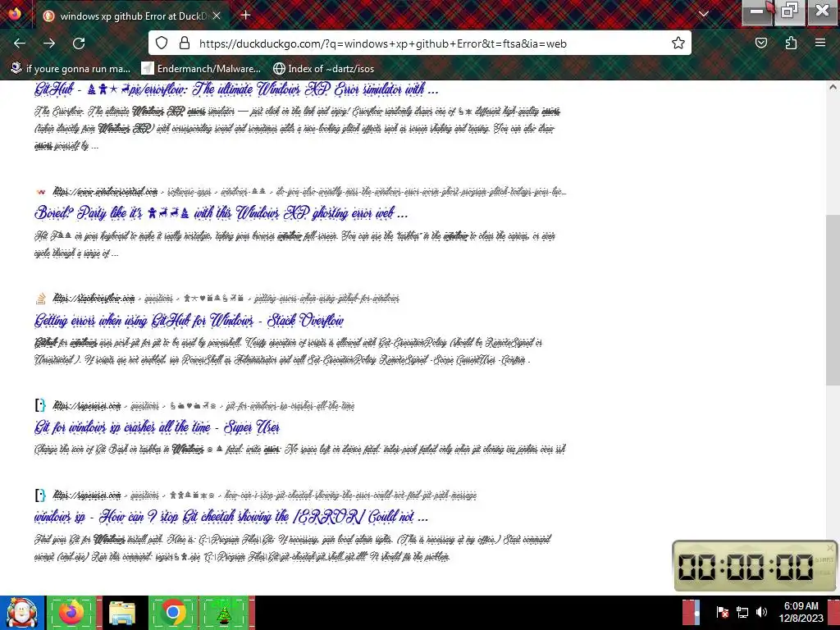This screenshot has height=630, width=840.
Task: Open 'Getting errors when using GitHub' result
Action: pyautogui.click(x=189, y=321)
